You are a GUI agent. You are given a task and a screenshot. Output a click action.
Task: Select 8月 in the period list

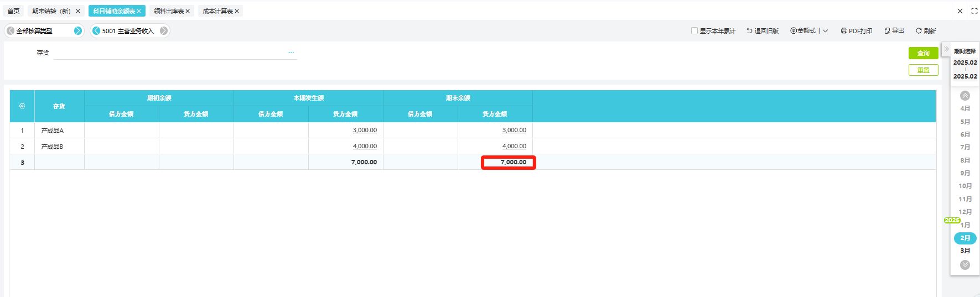(965, 160)
